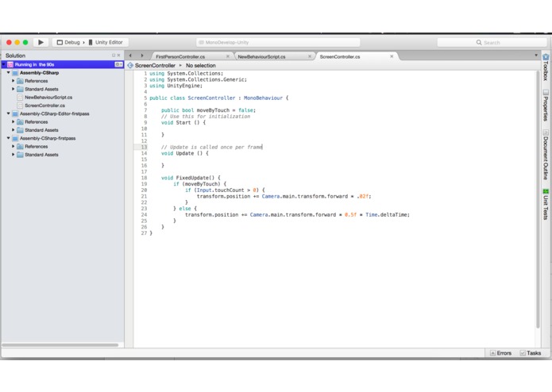The height and width of the screenshot is (392, 552).
Task: Open the No selection member breadcrumb
Action: 201,65
